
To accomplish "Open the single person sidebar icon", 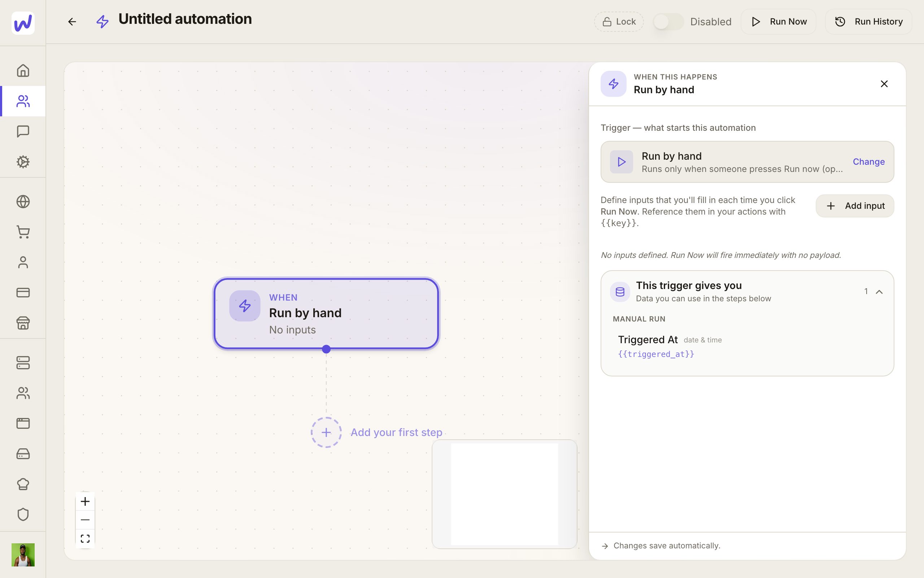I will pyautogui.click(x=23, y=262).
